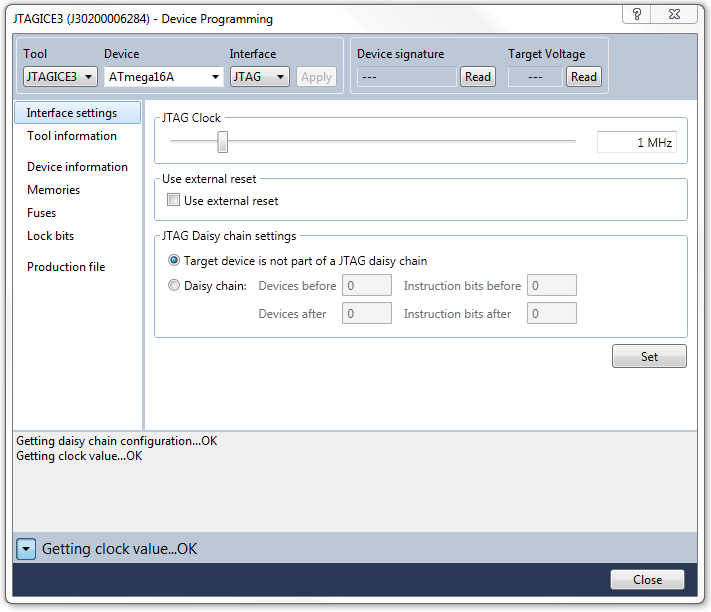Open Lock bits section
711x612 pixels.
pos(51,236)
